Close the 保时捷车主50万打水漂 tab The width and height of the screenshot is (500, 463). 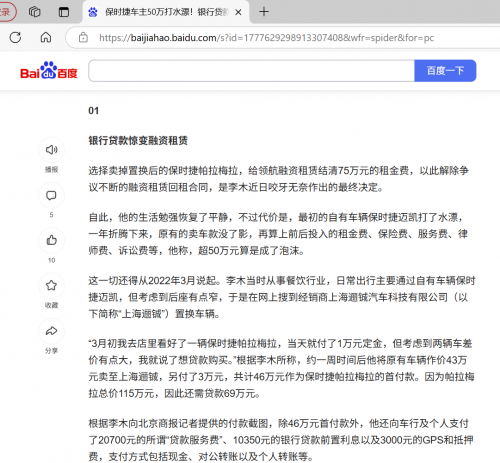click(x=238, y=12)
